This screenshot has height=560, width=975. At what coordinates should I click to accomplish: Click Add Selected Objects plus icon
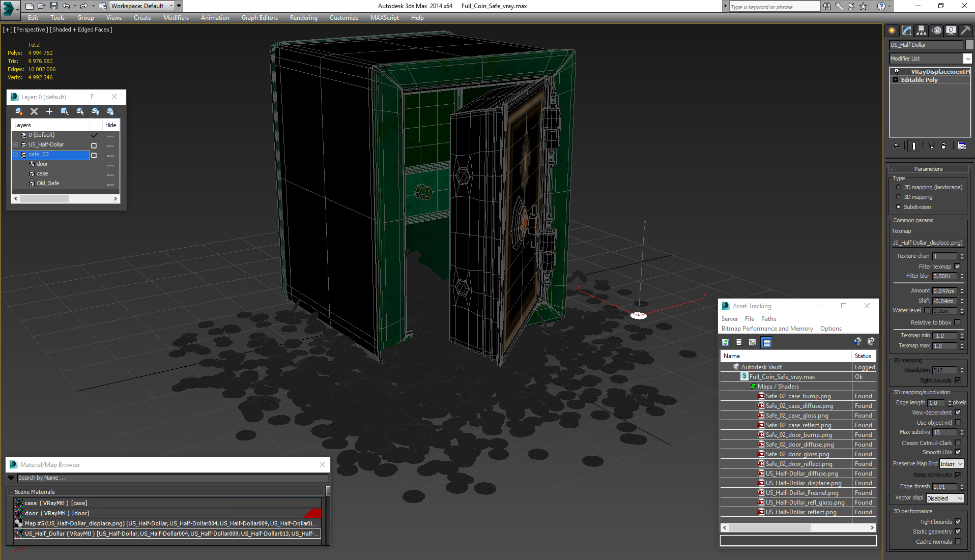(x=49, y=111)
